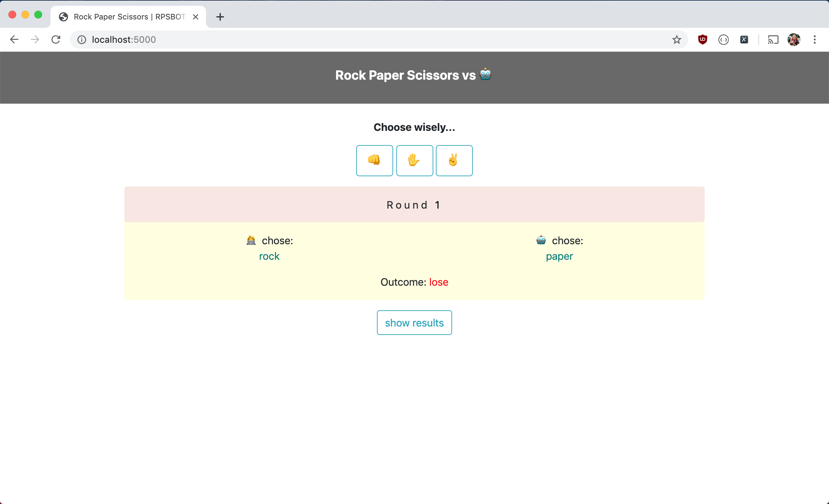
Task: Choose the scissors victory-hand button
Action: tap(454, 160)
